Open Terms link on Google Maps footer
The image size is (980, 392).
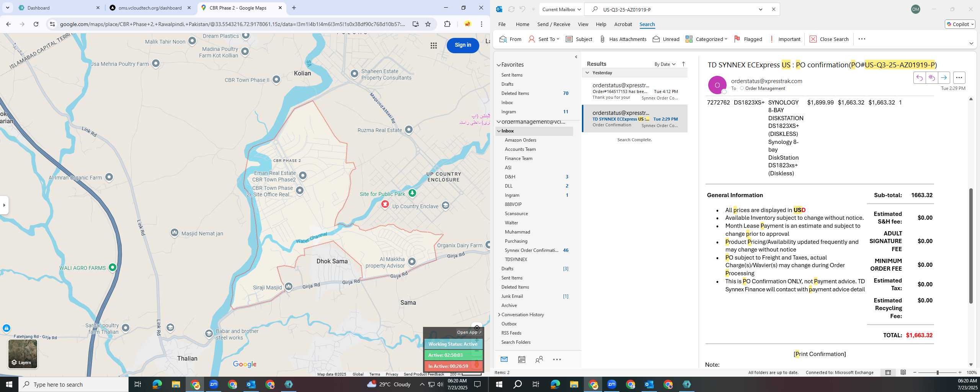pyautogui.click(x=374, y=374)
